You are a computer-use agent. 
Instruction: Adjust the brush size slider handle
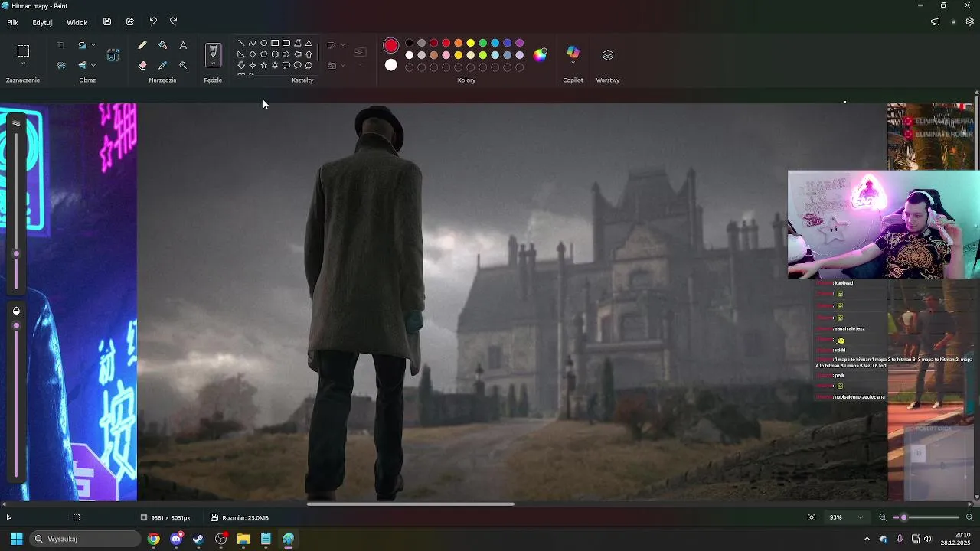[16, 254]
